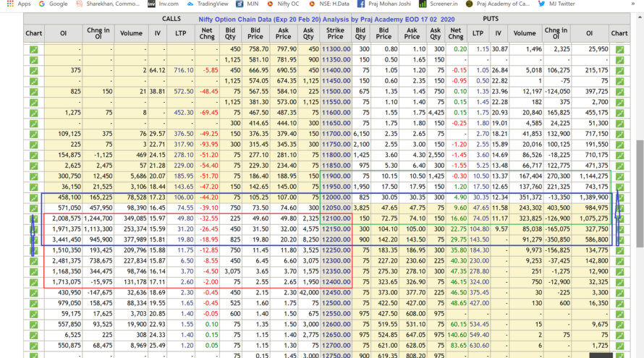644x358 pixels.
Task: Click the scrollbar up arrow
Action: pyautogui.click(x=640, y=17)
